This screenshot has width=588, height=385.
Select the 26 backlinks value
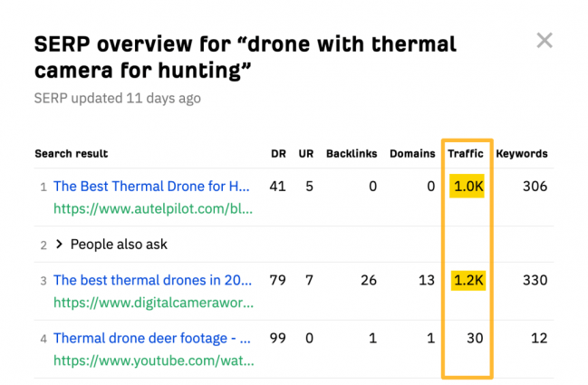pos(368,280)
